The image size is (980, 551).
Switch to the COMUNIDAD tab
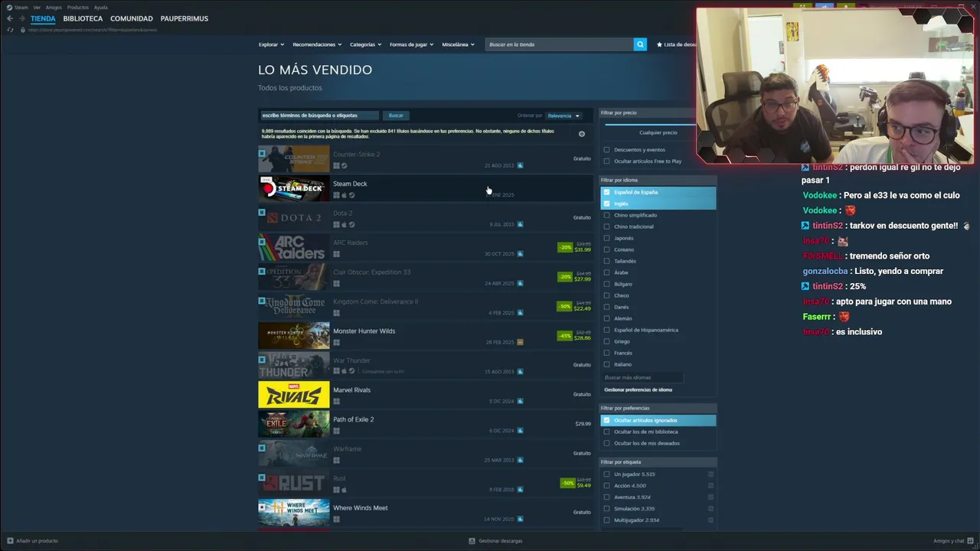[132, 18]
